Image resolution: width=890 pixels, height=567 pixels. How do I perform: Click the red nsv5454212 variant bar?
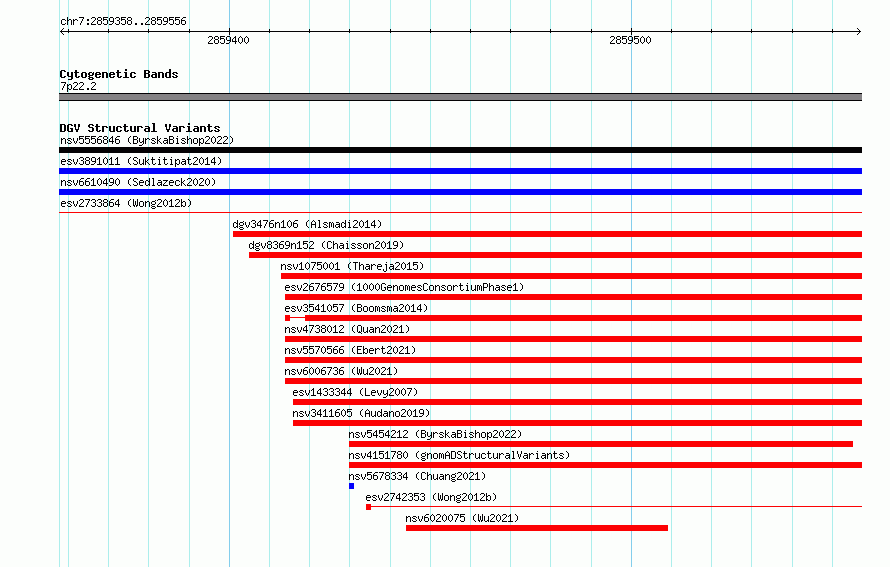point(601,444)
